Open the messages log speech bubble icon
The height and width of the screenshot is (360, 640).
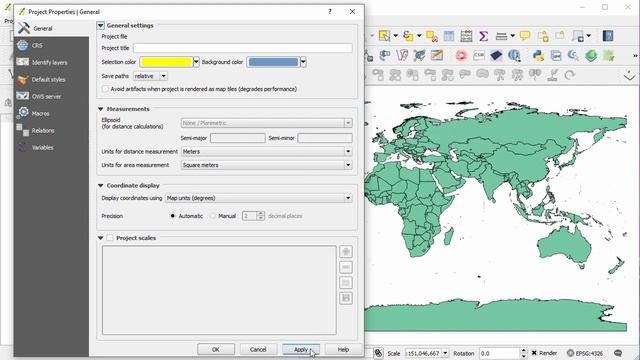618,353
